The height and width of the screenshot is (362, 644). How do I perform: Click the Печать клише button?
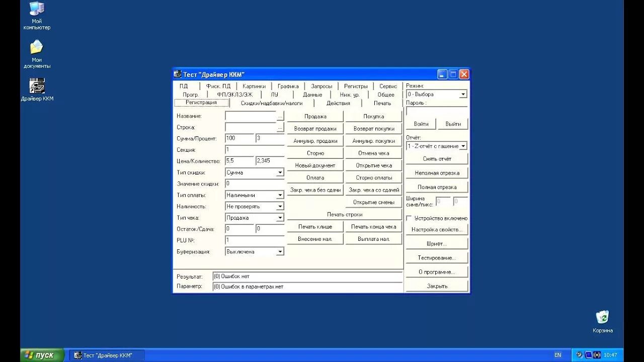tap(315, 227)
